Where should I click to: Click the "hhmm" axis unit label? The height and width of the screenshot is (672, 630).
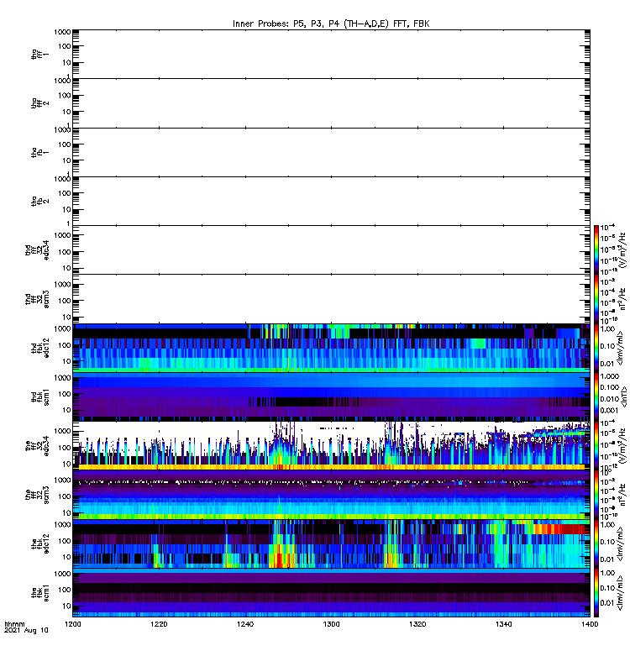[x=14, y=624]
